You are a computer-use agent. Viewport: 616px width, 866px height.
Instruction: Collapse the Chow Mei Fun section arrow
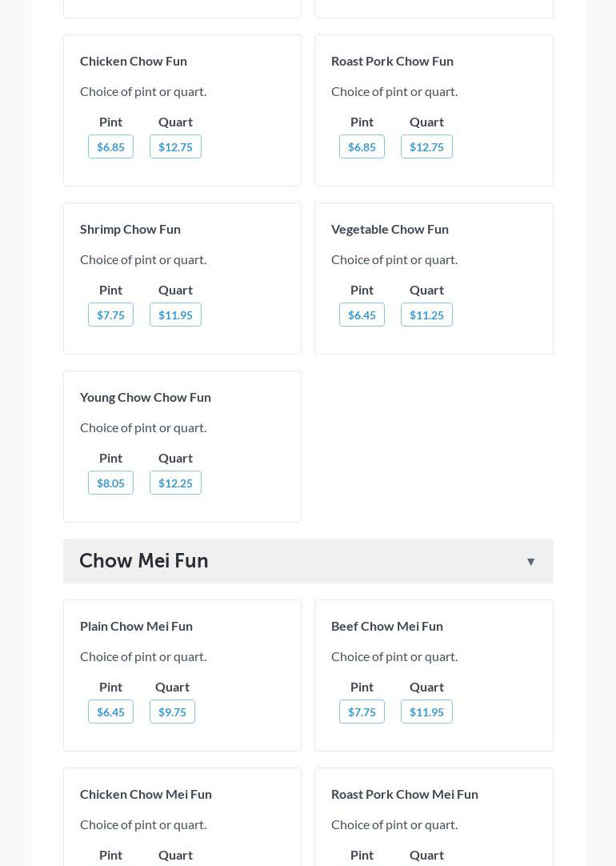click(530, 562)
